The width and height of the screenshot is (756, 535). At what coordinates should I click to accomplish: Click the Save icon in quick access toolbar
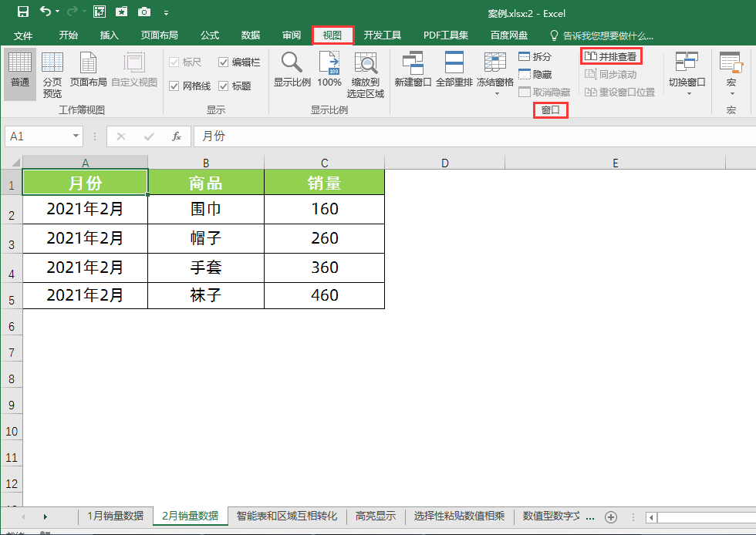[22, 12]
